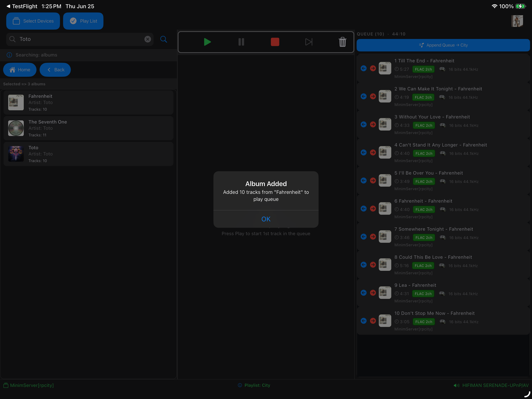Screen dimensions: 532x399
Task: Click blue left arrow on I'll Be Over You
Action: click(x=364, y=180)
